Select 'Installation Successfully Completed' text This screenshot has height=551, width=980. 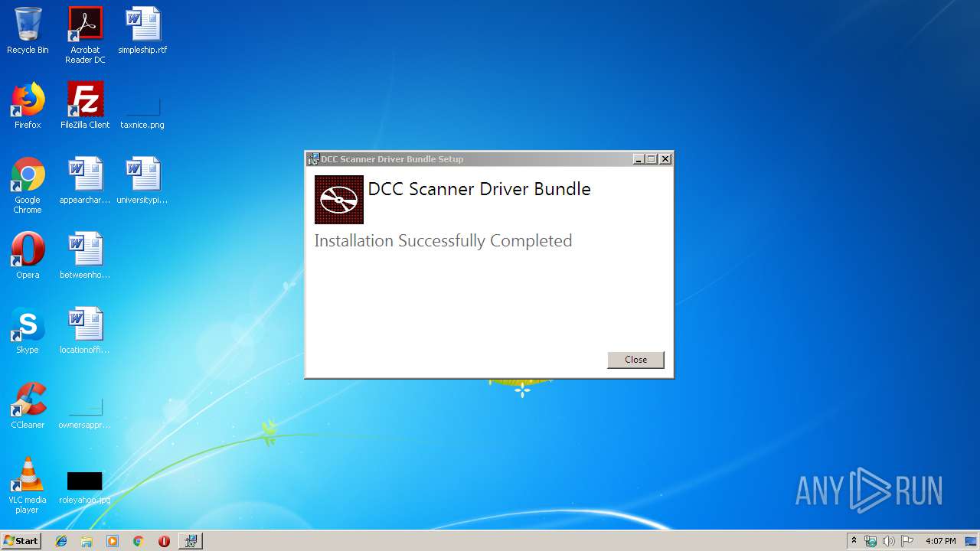[443, 241]
